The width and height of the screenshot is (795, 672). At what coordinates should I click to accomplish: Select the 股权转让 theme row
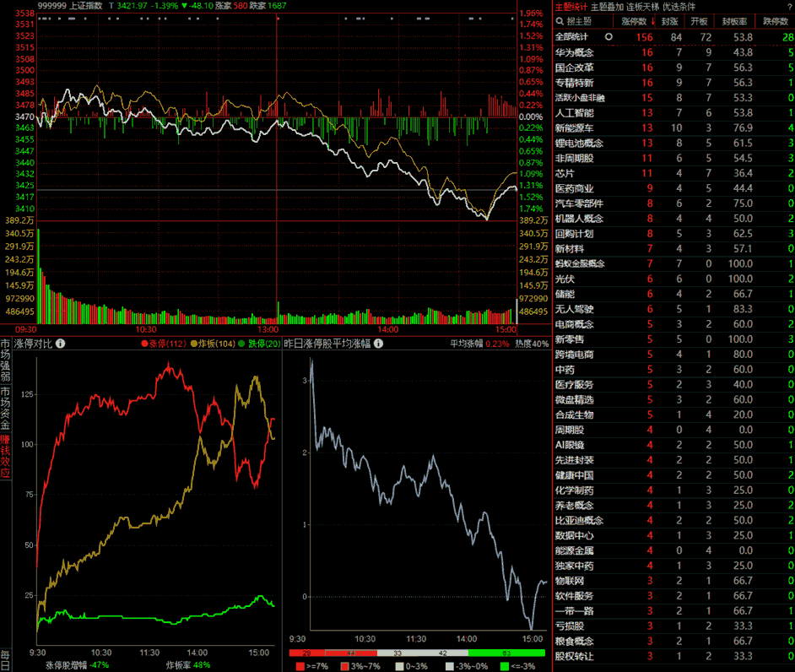(674, 656)
